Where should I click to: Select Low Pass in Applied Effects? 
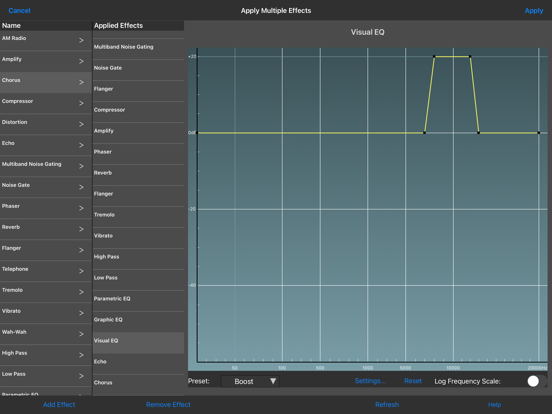click(138, 280)
